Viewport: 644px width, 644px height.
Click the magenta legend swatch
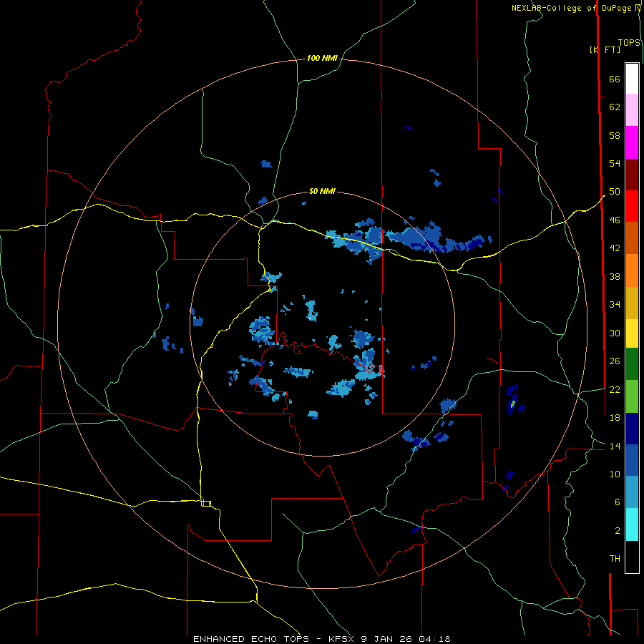[x=632, y=142]
